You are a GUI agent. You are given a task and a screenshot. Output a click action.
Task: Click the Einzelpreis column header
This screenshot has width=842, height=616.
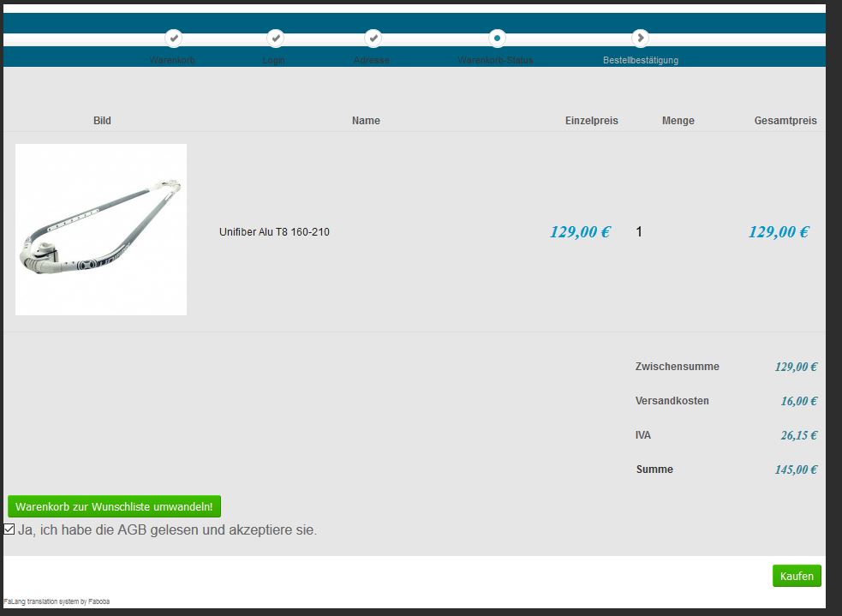point(592,121)
